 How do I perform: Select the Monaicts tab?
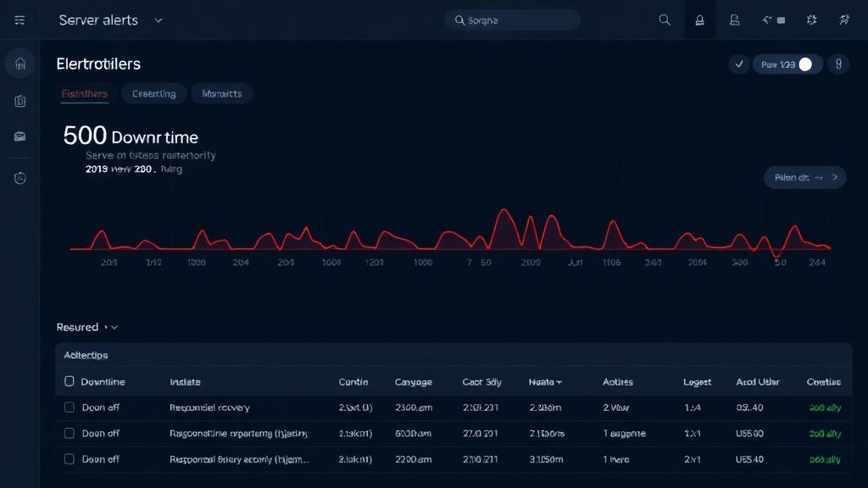click(x=221, y=93)
